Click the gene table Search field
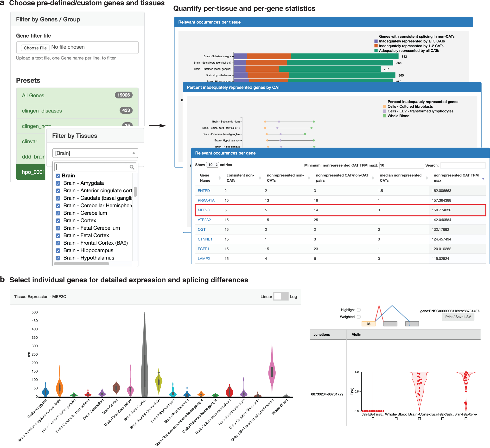This screenshot has width=490, height=448. pyautogui.click(x=463, y=165)
